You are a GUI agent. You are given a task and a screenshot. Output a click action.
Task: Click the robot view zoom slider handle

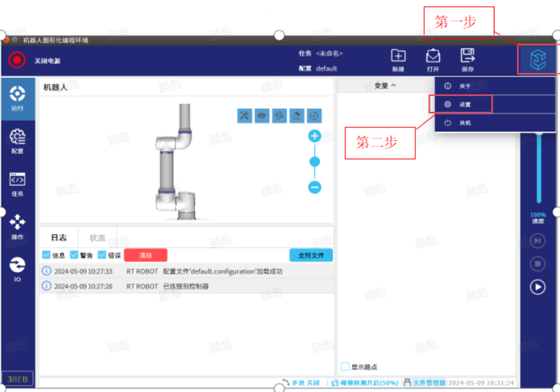click(314, 162)
